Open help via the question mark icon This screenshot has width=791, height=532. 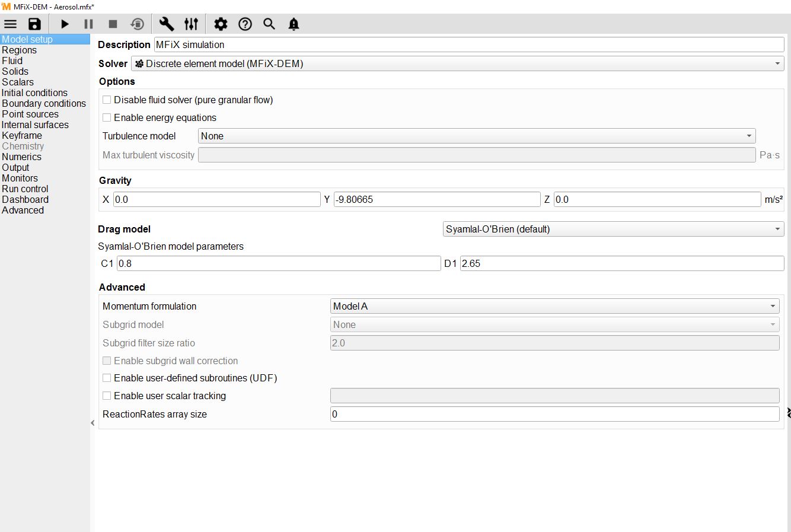click(x=245, y=24)
